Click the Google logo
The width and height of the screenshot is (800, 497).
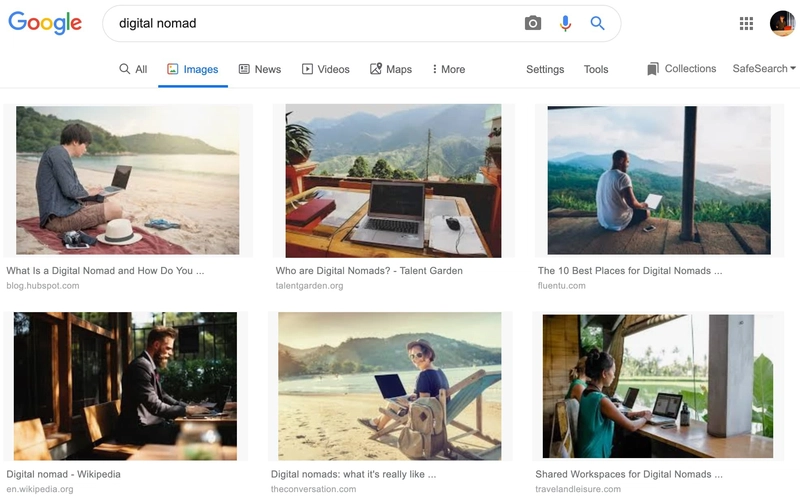45,23
